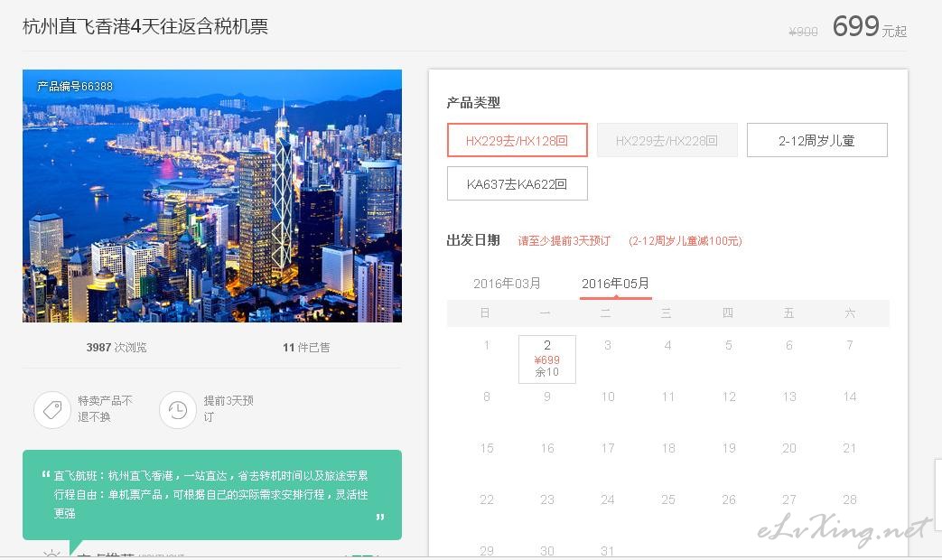Click the 出发日期 section heading
The height and width of the screenshot is (560, 942).
point(473,240)
